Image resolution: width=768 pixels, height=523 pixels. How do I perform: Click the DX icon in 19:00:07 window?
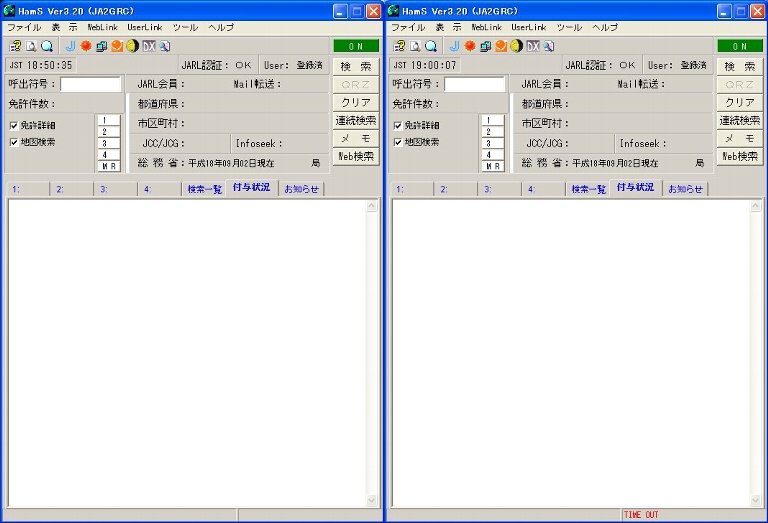533,46
